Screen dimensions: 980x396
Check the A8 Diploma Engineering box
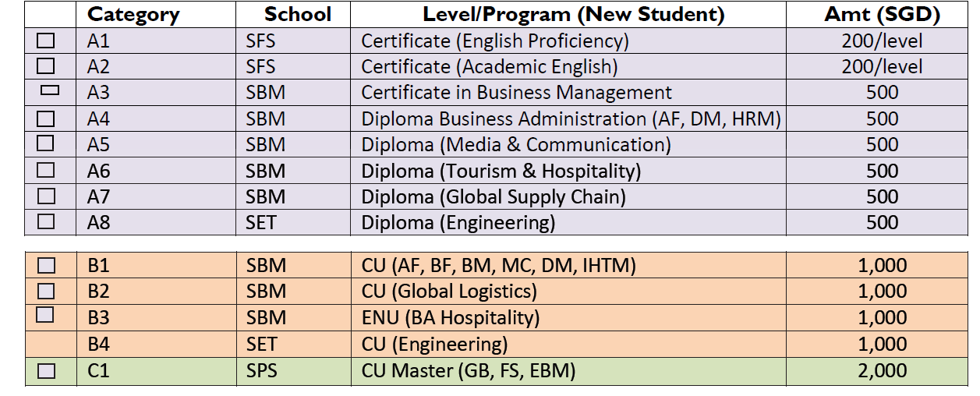click(x=46, y=221)
